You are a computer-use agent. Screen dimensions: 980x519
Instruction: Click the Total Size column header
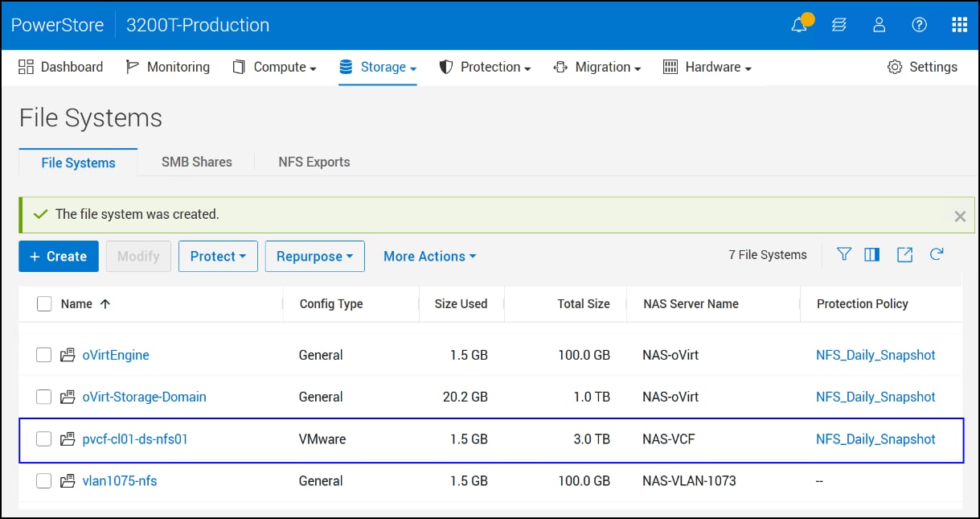pos(584,303)
